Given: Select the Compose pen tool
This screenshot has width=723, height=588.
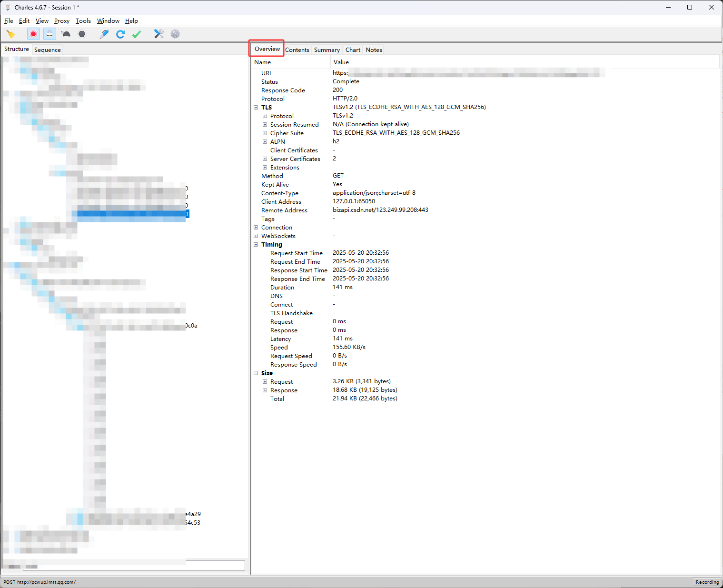Looking at the screenshot, I should coord(104,34).
